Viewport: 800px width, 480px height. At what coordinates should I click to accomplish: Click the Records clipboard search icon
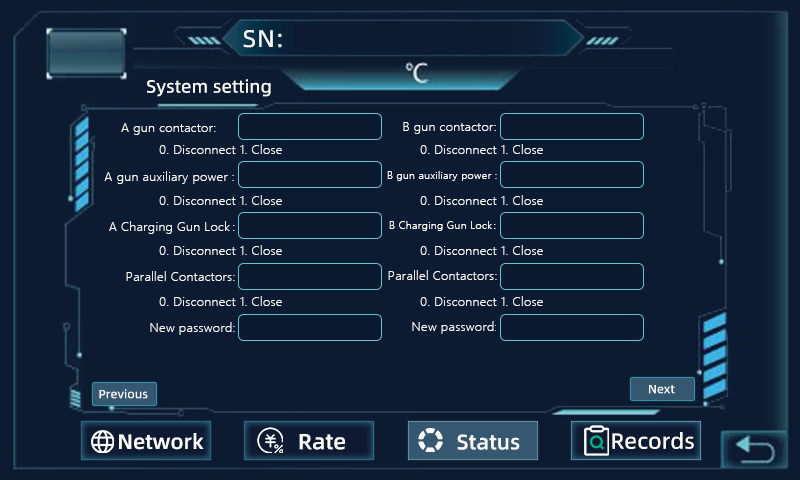[x=596, y=441]
